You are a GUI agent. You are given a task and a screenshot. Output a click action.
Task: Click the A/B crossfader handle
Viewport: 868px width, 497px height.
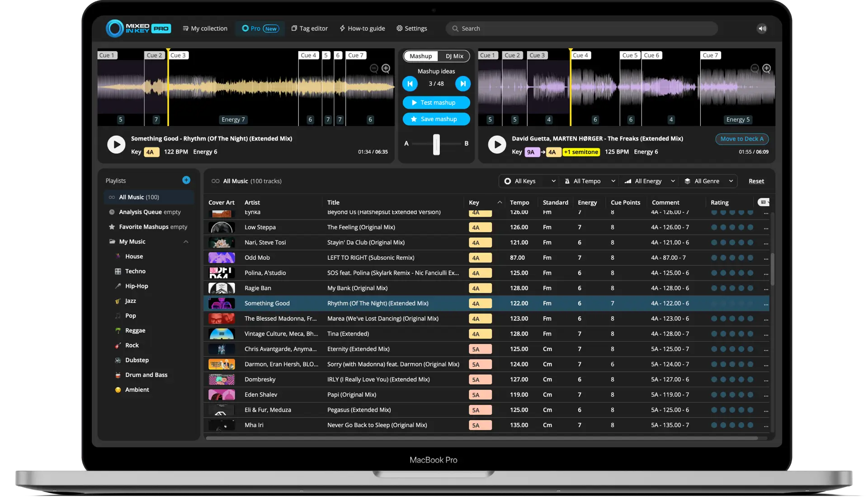[436, 144]
